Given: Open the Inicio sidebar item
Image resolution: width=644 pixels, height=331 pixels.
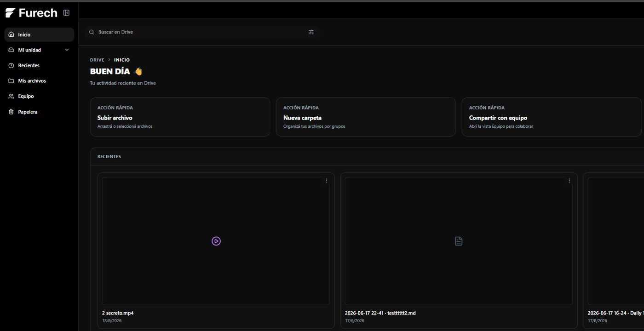Looking at the screenshot, I should click(39, 34).
